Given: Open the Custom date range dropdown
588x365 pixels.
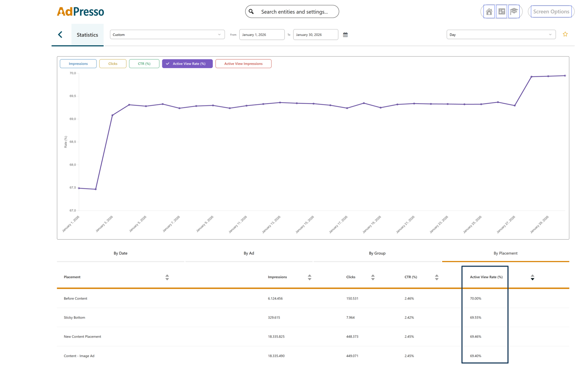Looking at the screenshot, I should click(x=167, y=34).
